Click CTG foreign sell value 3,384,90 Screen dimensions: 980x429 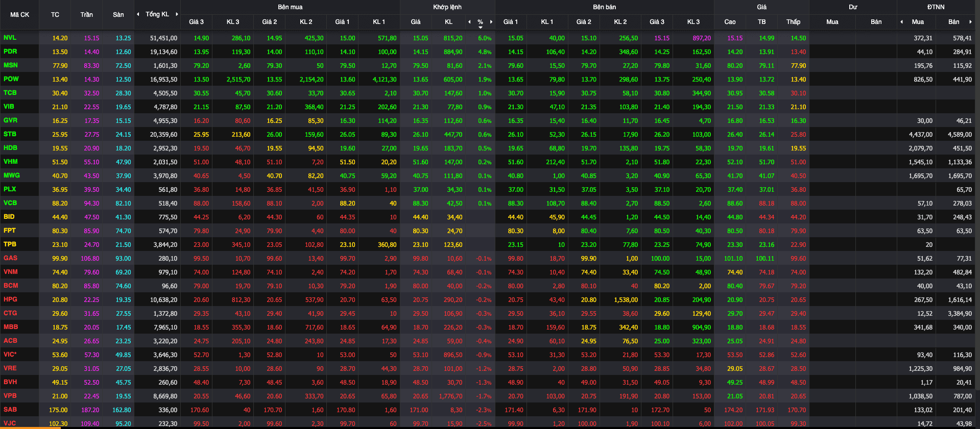point(960,314)
